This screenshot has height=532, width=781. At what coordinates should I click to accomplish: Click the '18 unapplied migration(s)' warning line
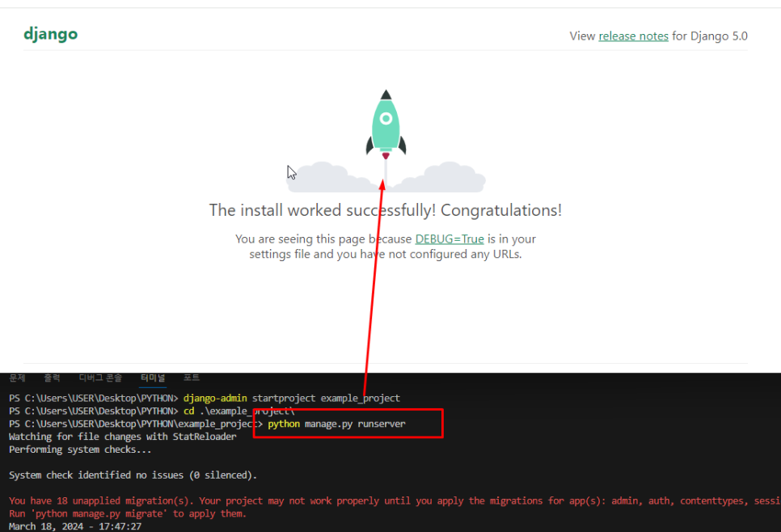pos(395,500)
